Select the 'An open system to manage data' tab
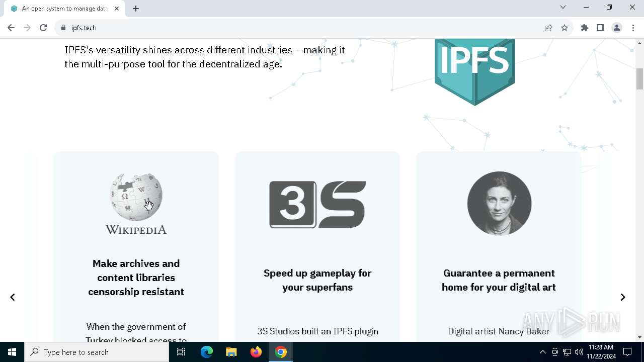The image size is (644, 362). click(64, 9)
